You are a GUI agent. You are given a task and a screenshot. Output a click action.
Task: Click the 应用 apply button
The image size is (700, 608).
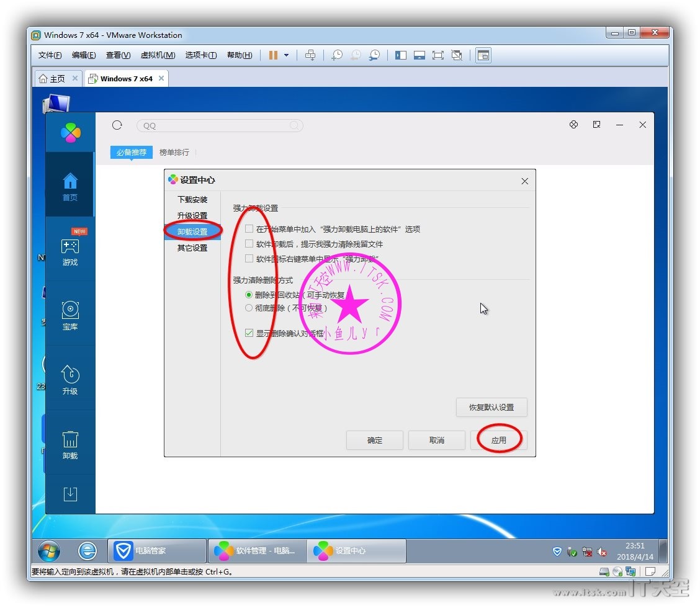(499, 440)
